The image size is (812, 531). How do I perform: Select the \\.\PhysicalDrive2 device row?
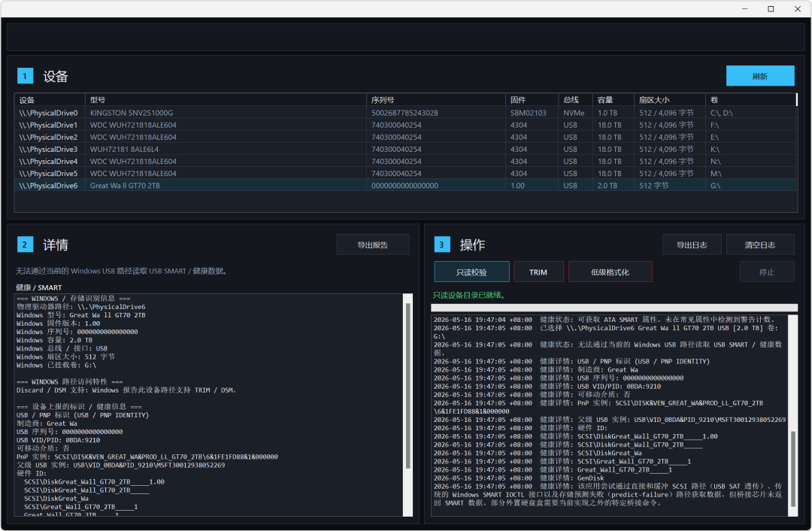[405, 137]
